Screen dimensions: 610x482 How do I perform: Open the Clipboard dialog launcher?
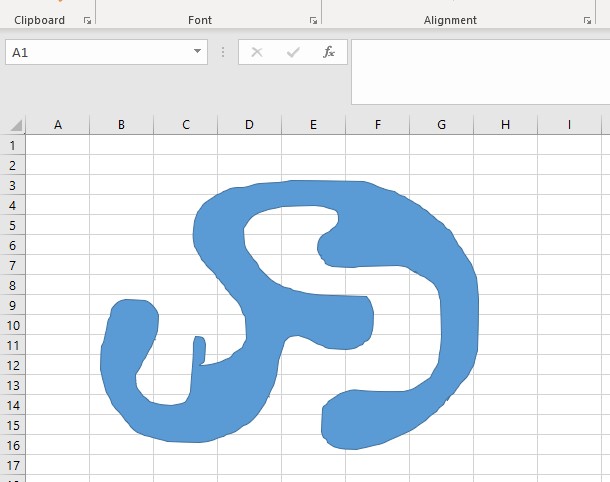pyautogui.click(x=87, y=20)
